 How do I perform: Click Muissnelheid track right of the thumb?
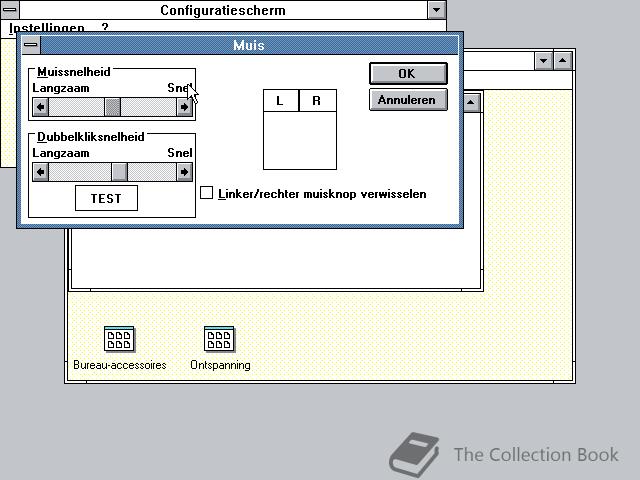(x=149, y=107)
